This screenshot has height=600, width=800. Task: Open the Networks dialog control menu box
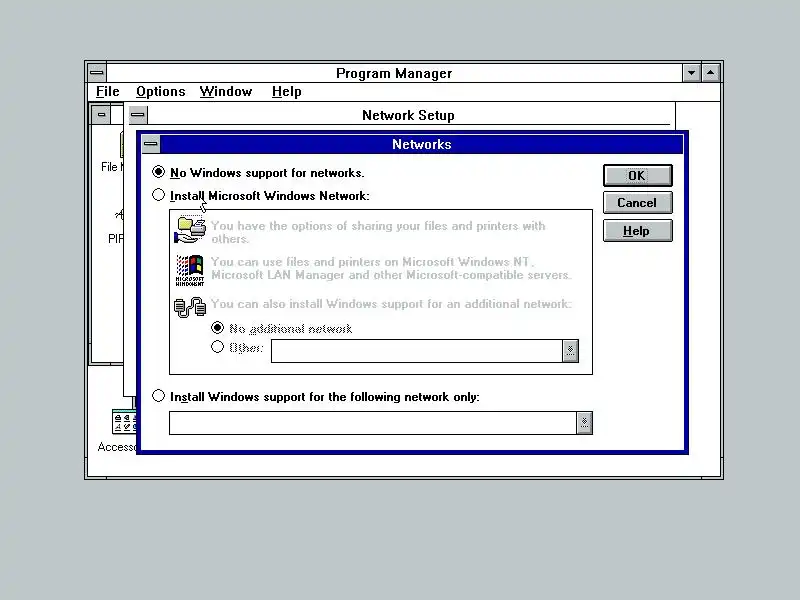click(151, 144)
